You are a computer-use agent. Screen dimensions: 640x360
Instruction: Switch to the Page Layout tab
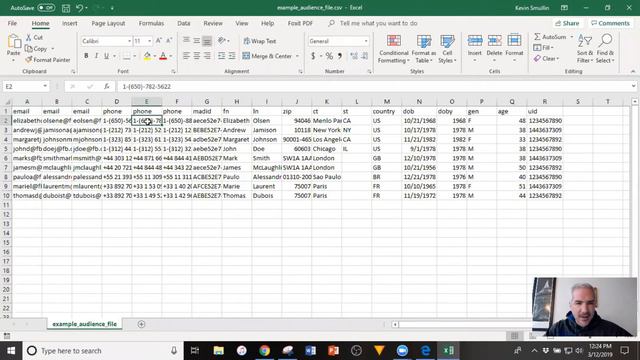click(x=108, y=23)
